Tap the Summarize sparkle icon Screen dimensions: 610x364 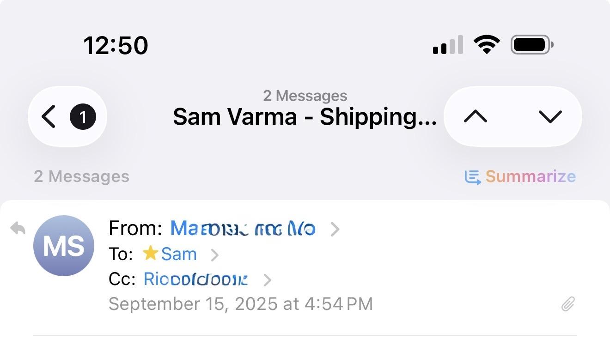pos(473,176)
